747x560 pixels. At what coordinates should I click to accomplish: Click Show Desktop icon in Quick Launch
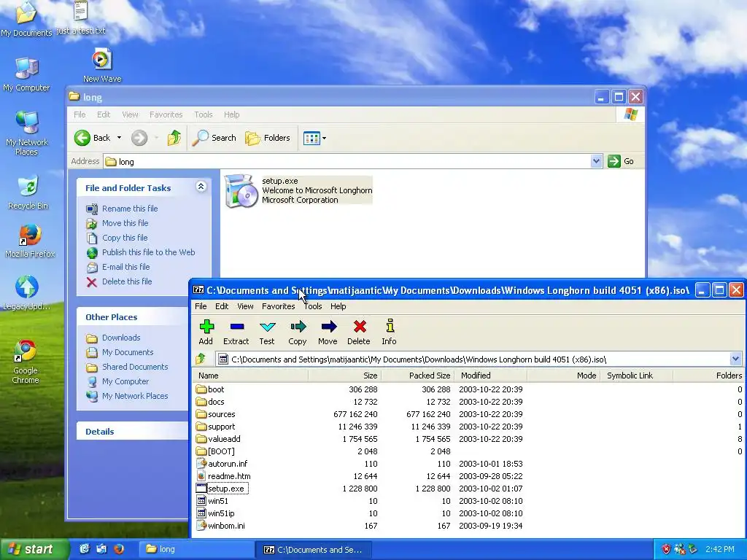coord(85,549)
